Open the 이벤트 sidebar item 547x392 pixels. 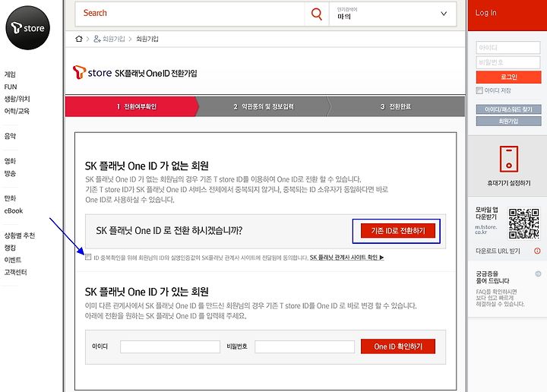coord(13,260)
